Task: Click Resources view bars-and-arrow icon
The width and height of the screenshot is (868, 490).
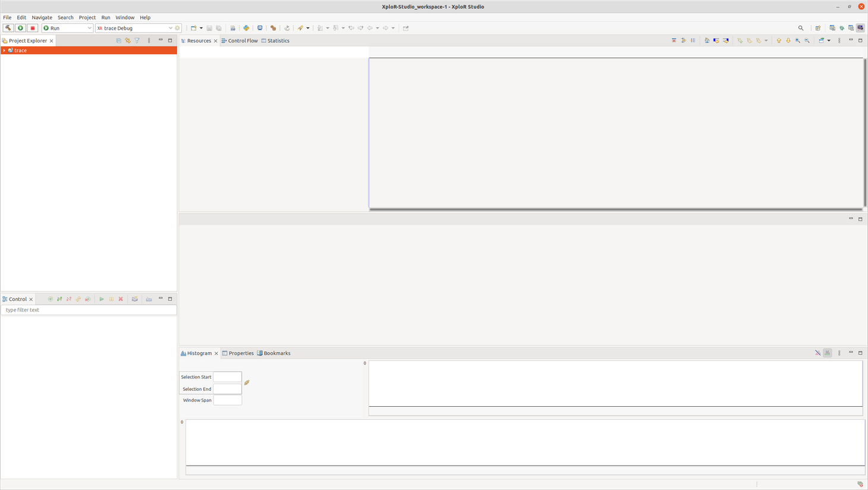Action: pyautogui.click(x=684, y=40)
